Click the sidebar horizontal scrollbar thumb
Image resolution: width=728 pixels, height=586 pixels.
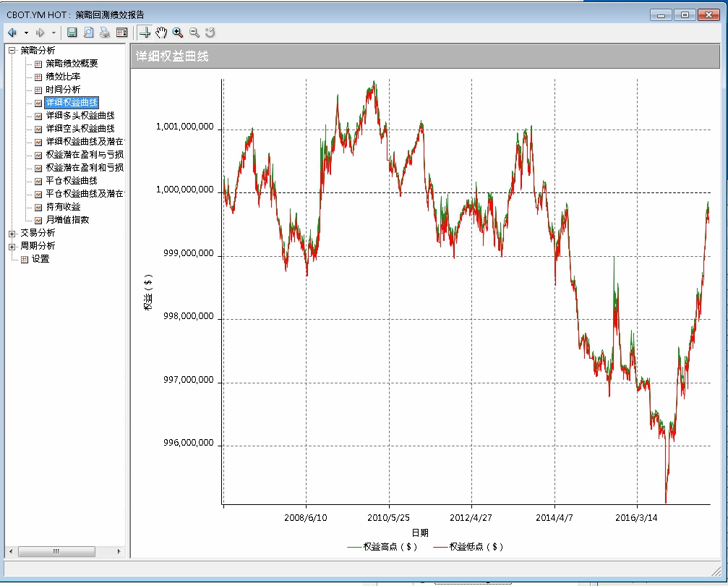[56, 552]
